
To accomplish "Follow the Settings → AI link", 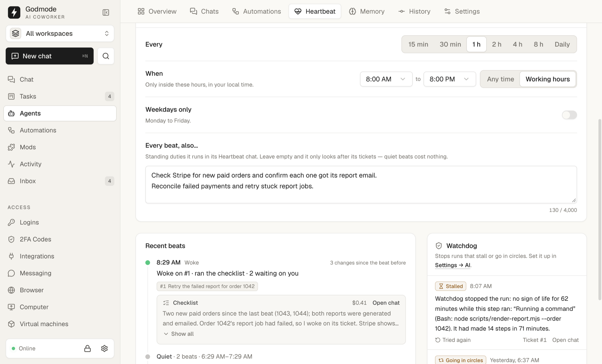I will point(453,265).
